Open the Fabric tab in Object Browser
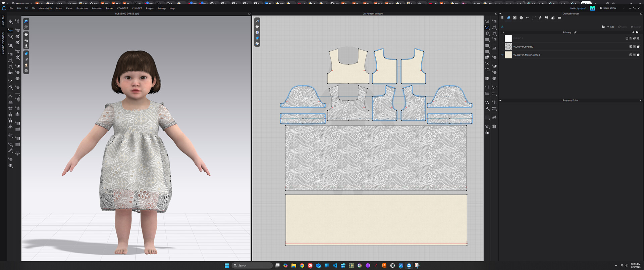This screenshot has height=270, width=644. coord(508,18)
